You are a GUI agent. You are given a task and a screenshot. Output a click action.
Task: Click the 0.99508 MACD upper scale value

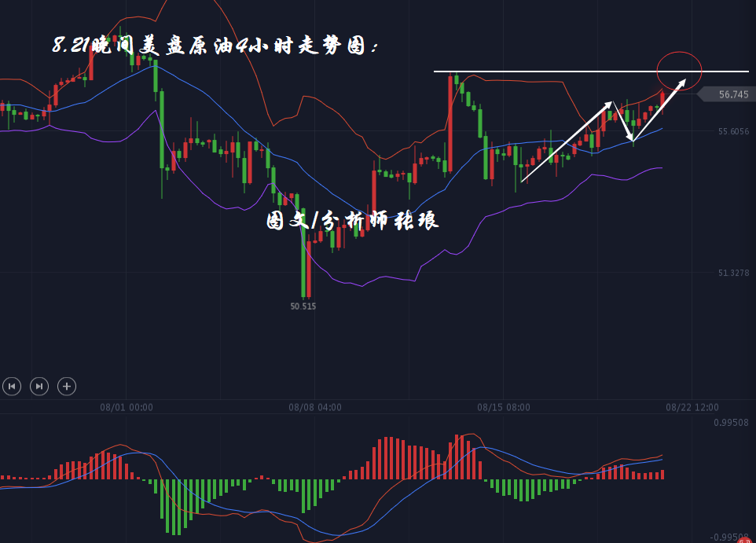point(731,422)
